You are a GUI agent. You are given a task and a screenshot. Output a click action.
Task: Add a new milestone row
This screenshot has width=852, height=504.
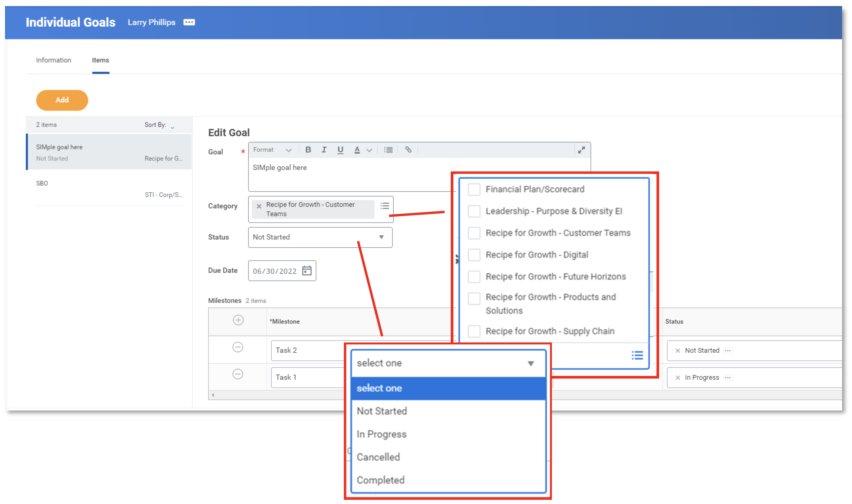click(238, 320)
